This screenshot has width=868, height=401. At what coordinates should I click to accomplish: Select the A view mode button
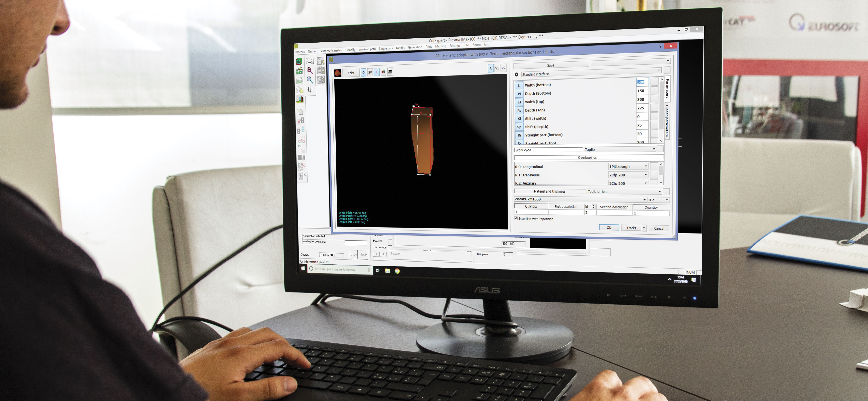click(491, 68)
